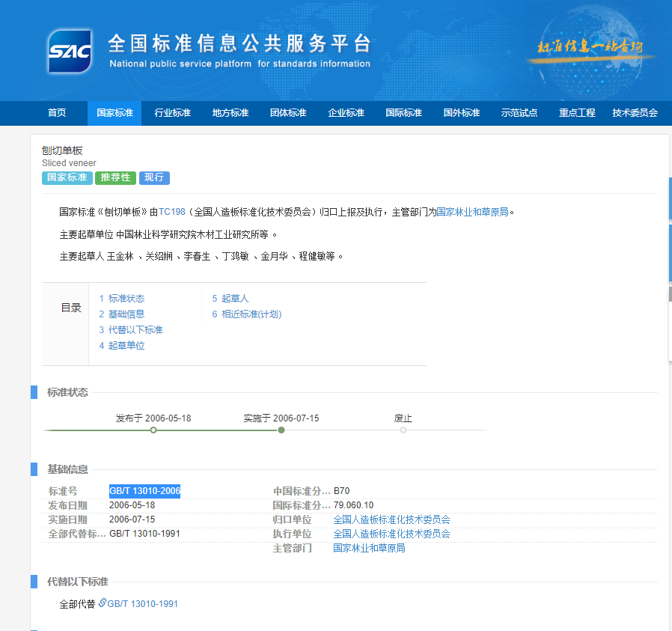The width and height of the screenshot is (672, 631).
Task: Click the link icon beside GB/T 13010-1991
Action: (103, 603)
